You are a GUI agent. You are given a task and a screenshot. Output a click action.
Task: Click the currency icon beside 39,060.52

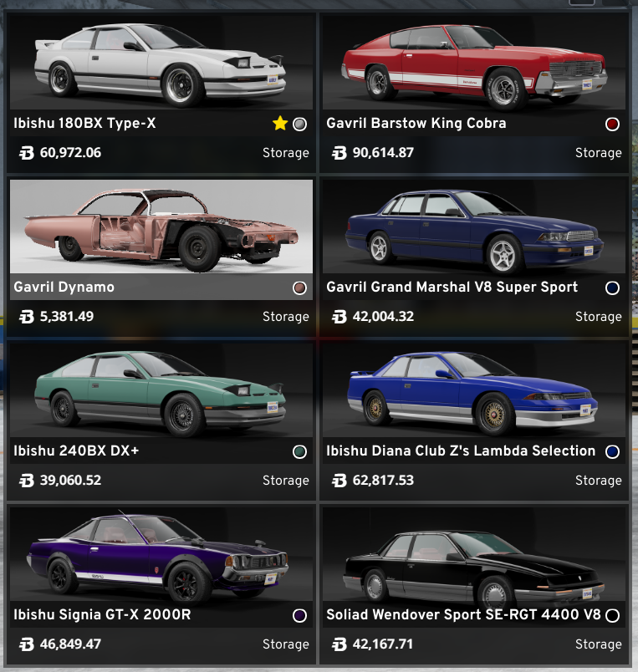pos(27,481)
